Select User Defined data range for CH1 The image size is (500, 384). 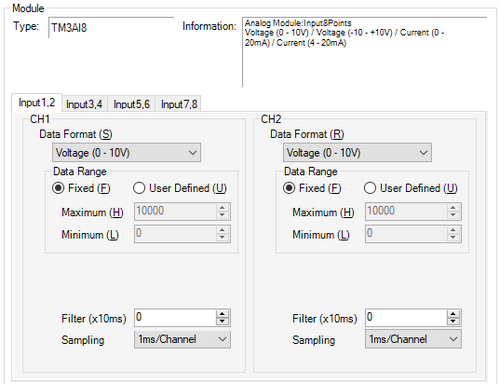tap(180, 188)
